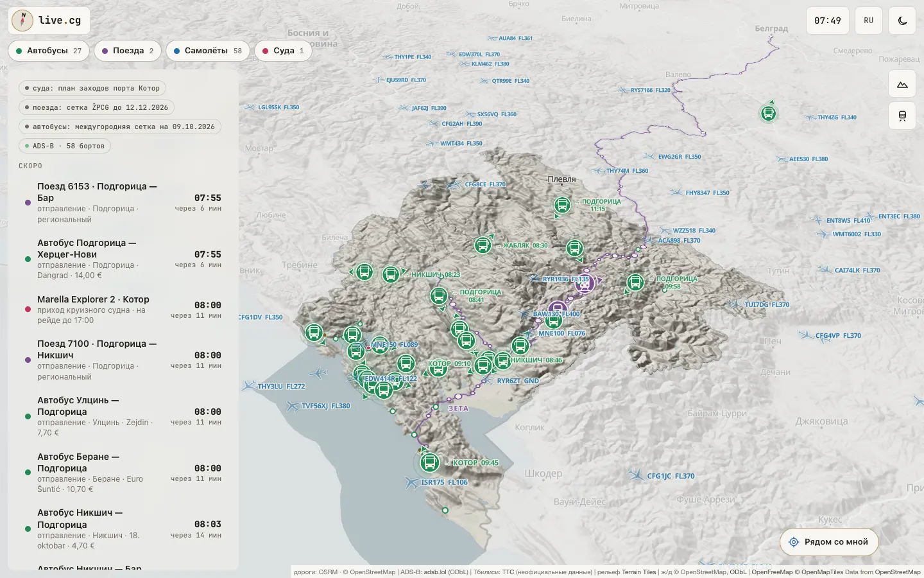Open the Автобус Улцинь — Подгорица entry
The width and height of the screenshot is (924, 578).
(x=123, y=417)
